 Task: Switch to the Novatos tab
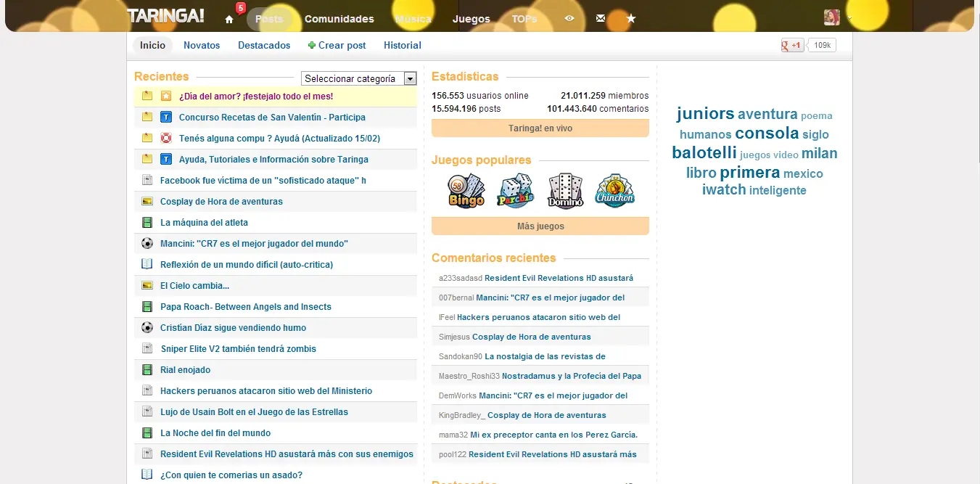[202, 45]
